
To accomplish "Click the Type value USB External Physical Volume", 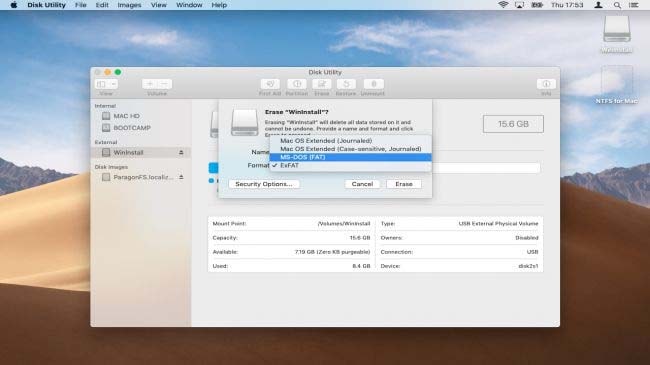I will click(x=498, y=224).
